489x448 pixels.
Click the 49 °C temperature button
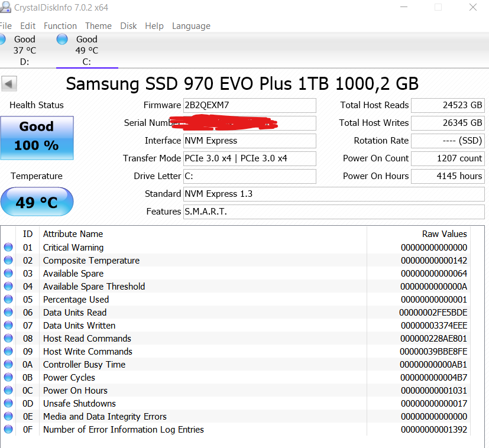coord(37,202)
